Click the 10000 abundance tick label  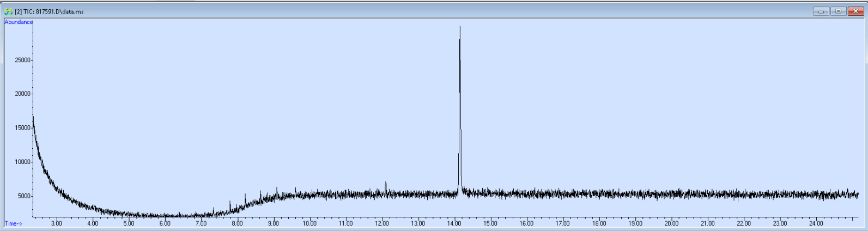click(x=22, y=162)
